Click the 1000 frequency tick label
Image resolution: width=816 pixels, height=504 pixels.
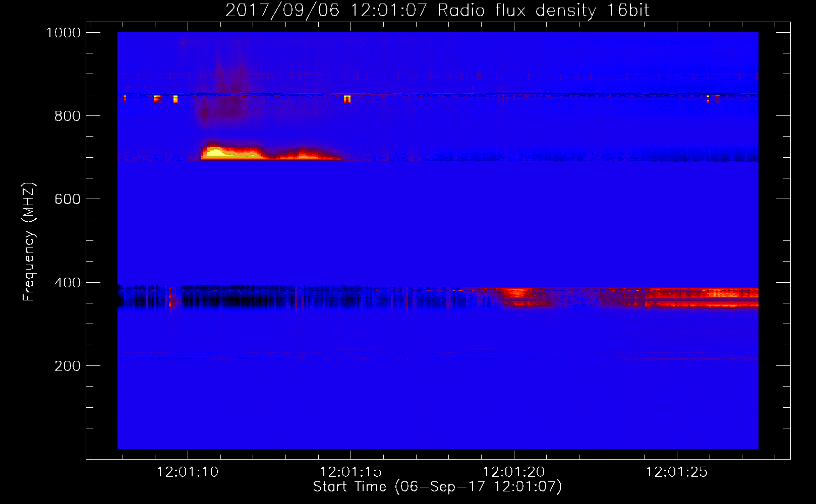pyautogui.click(x=64, y=33)
